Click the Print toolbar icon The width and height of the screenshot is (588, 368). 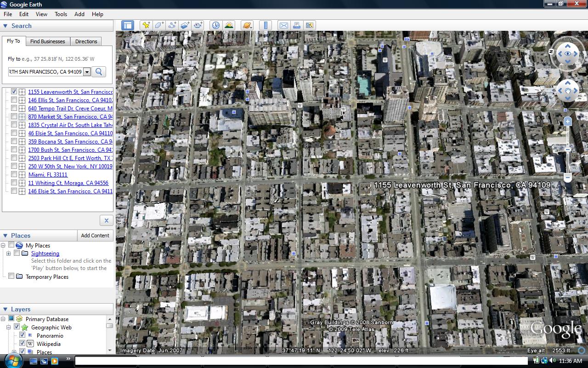(x=297, y=25)
